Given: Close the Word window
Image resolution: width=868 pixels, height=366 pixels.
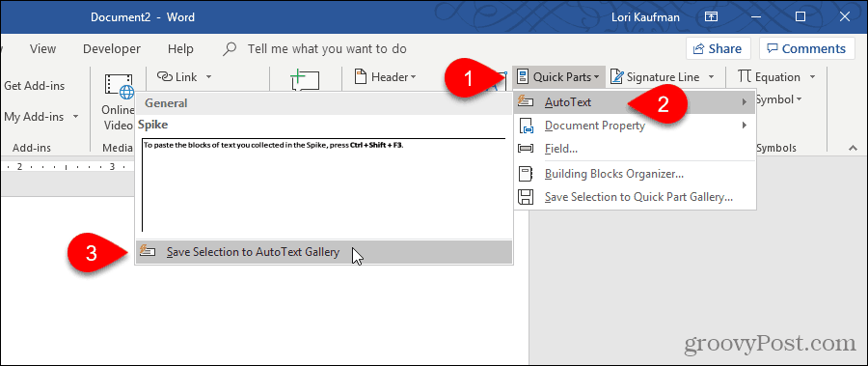Looking at the screenshot, I should click(844, 17).
